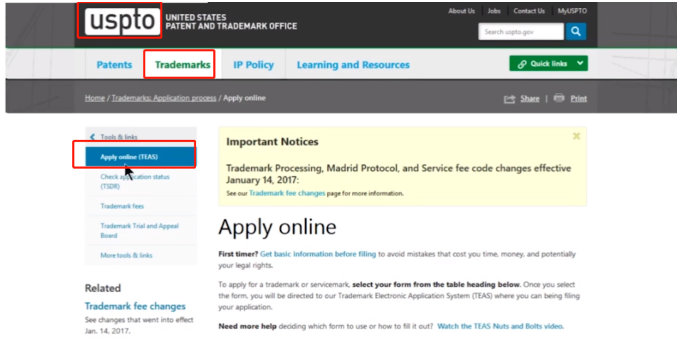Click the Related heading
Viewport: 679px width, 360px height.
click(103, 288)
